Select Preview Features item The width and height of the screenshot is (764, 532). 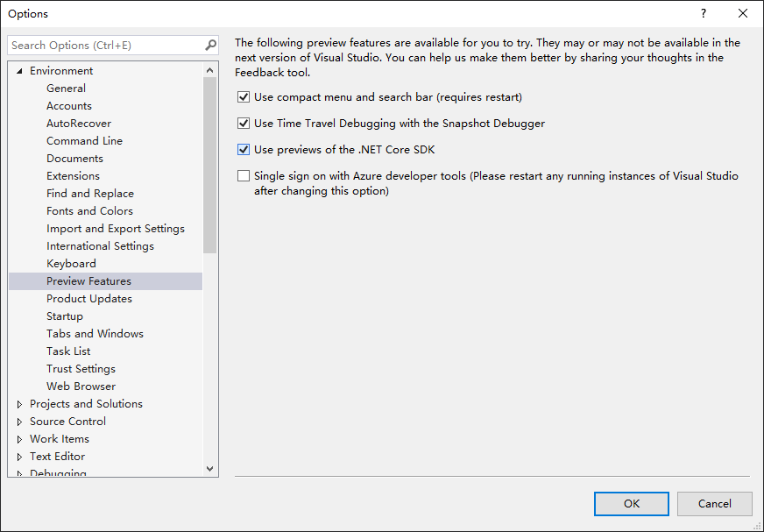105,281
